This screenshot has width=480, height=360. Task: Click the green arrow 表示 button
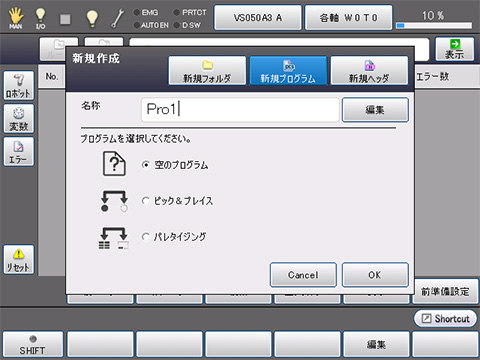[455, 49]
